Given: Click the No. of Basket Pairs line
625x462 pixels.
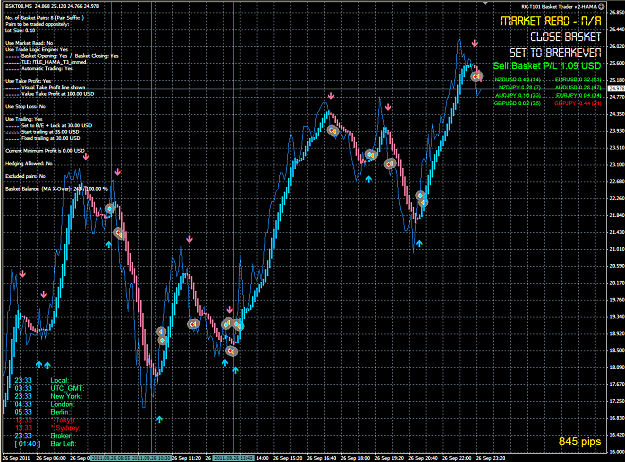Looking at the screenshot, I should pyautogui.click(x=44, y=18).
